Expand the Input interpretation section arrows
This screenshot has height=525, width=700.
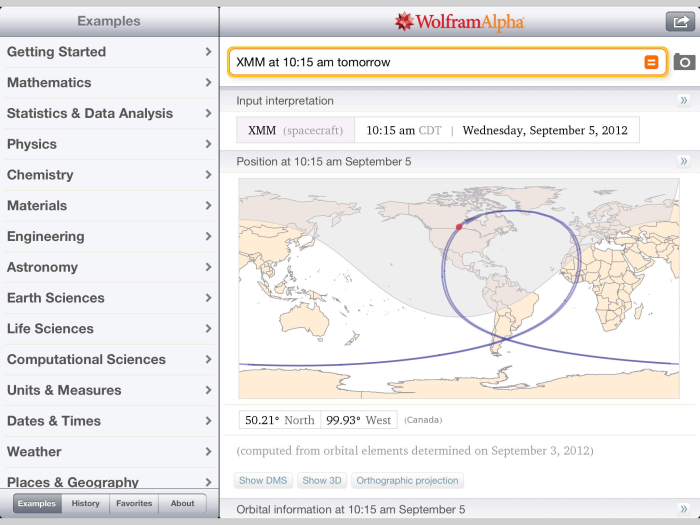[683, 100]
